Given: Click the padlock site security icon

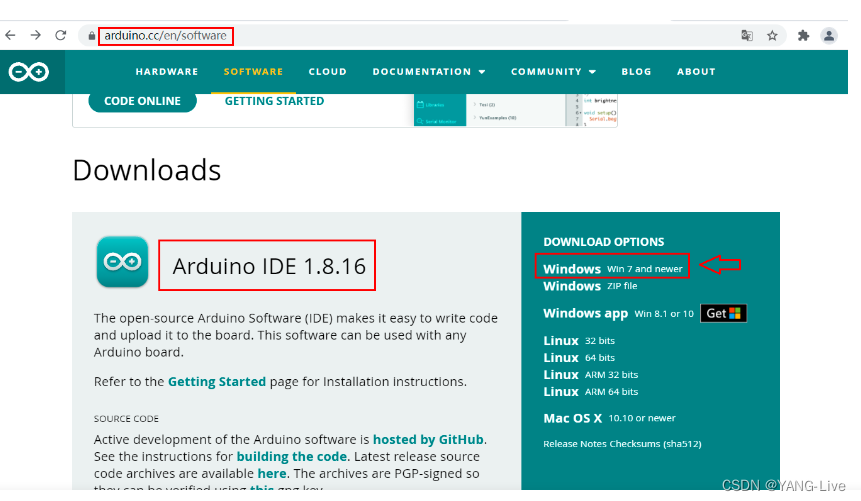Looking at the screenshot, I should [x=91, y=36].
